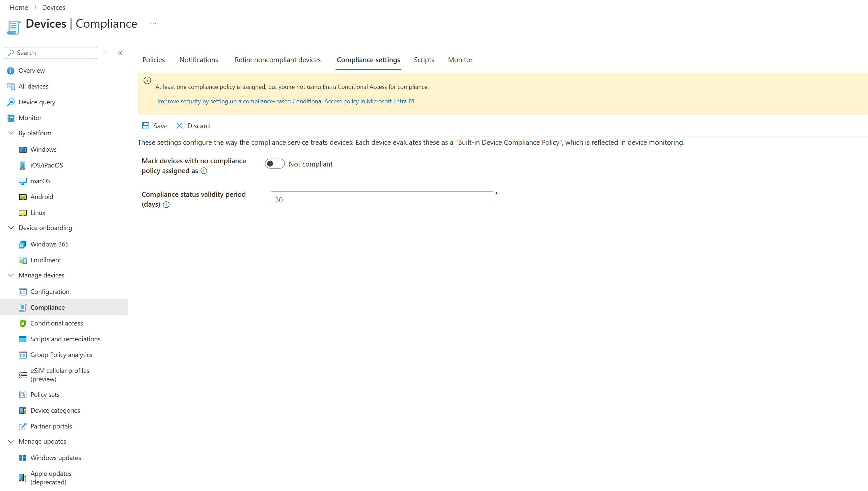
Task: Open the ellipsis menu beside page title
Action: click(153, 24)
